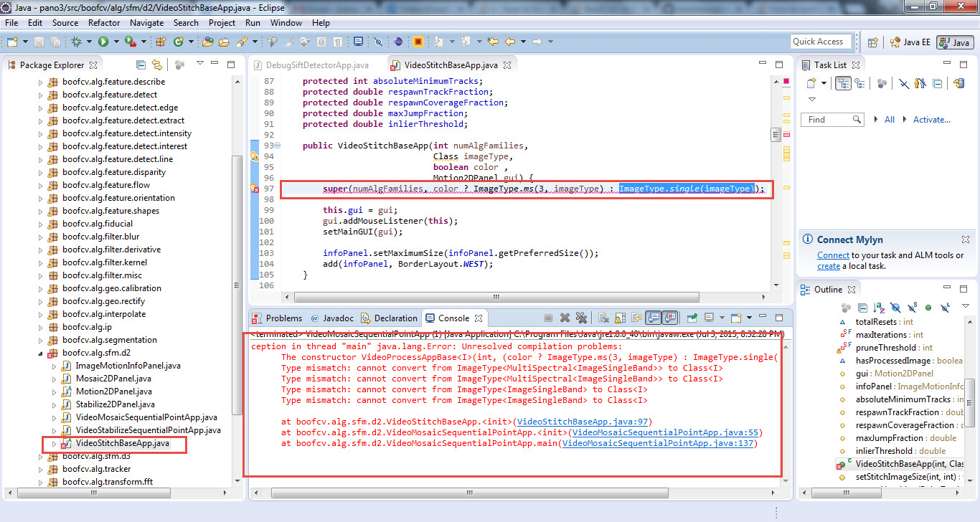
Task: Click the All working set link
Action: click(x=890, y=120)
